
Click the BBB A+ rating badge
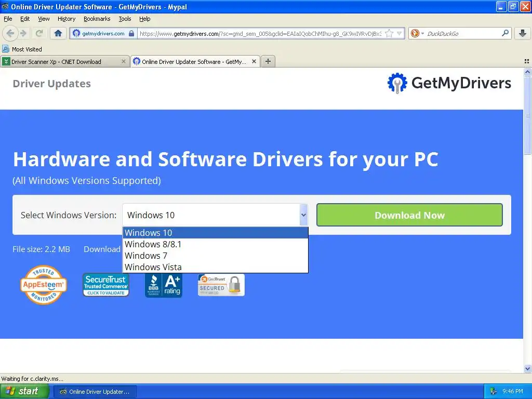coord(164,285)
